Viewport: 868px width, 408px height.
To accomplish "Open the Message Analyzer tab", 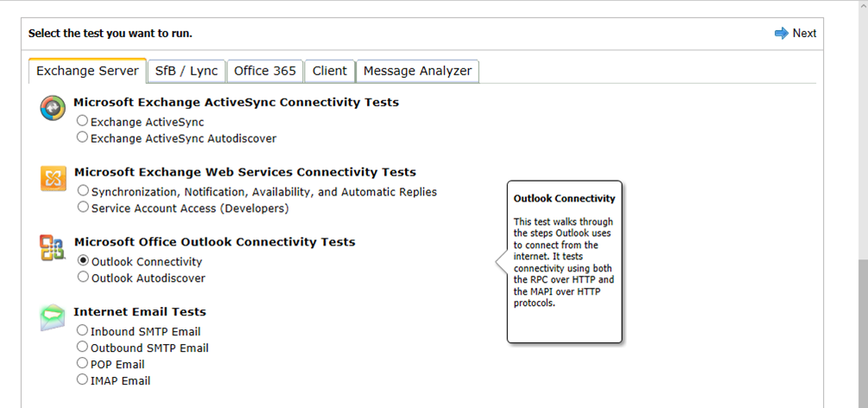I will pyautogui.click(x=417, y=71).
